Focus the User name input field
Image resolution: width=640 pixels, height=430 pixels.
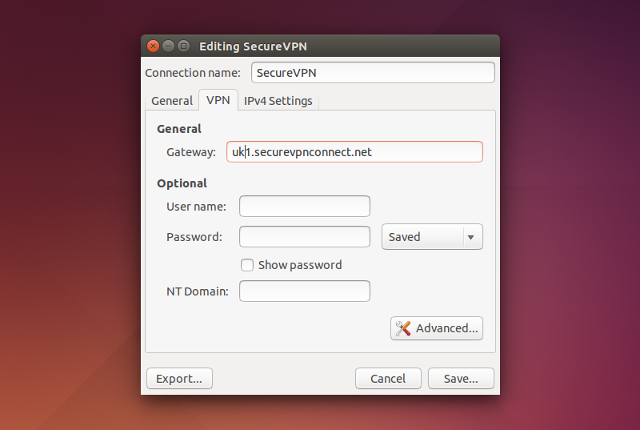[304, 206]
